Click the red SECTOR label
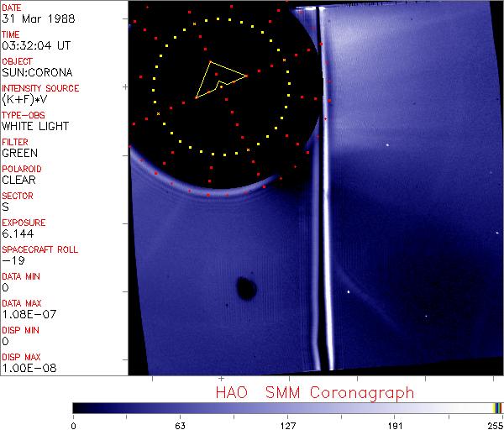 17,195
